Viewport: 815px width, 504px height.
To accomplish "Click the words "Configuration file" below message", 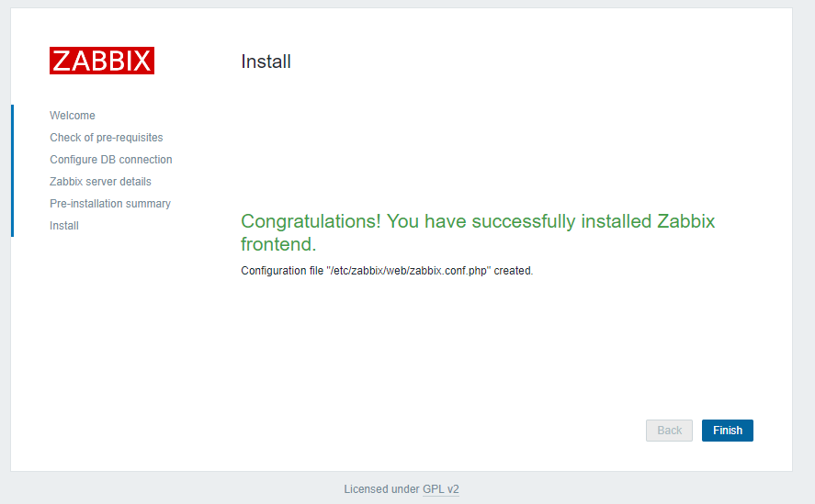I will coord(282,271).
